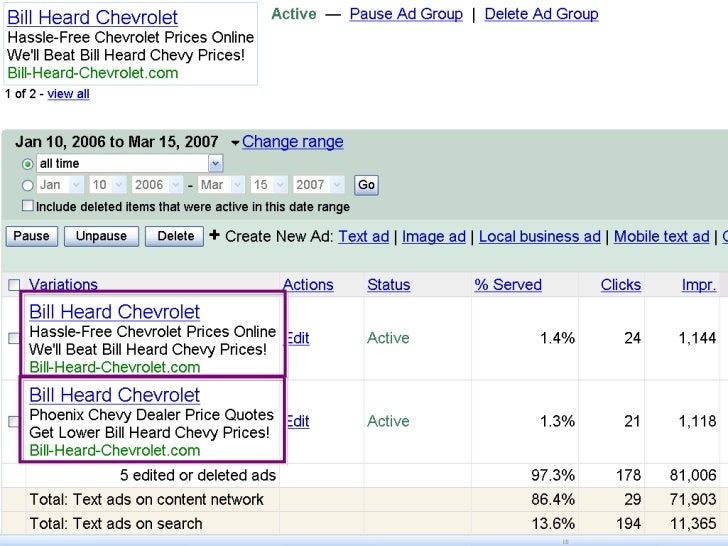Open Bill Heard Chevrolet title of Hassle-Free ad row
This screenshot has height=546, width=728.
tap(114, 312)
